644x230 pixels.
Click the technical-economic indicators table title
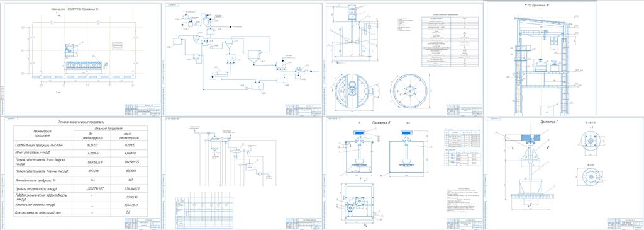(80, 122)
